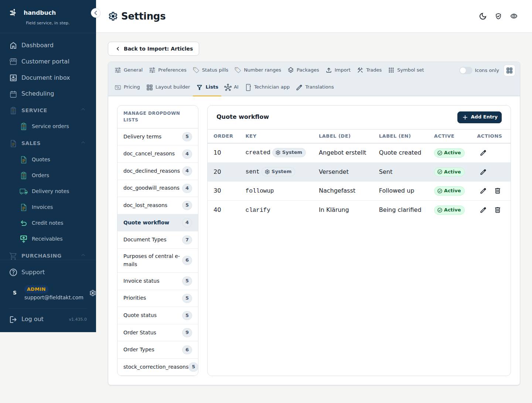This screenshot has height=403, width=532.
Task: Collapse the PURCHASING section
Action: (83, 255)
